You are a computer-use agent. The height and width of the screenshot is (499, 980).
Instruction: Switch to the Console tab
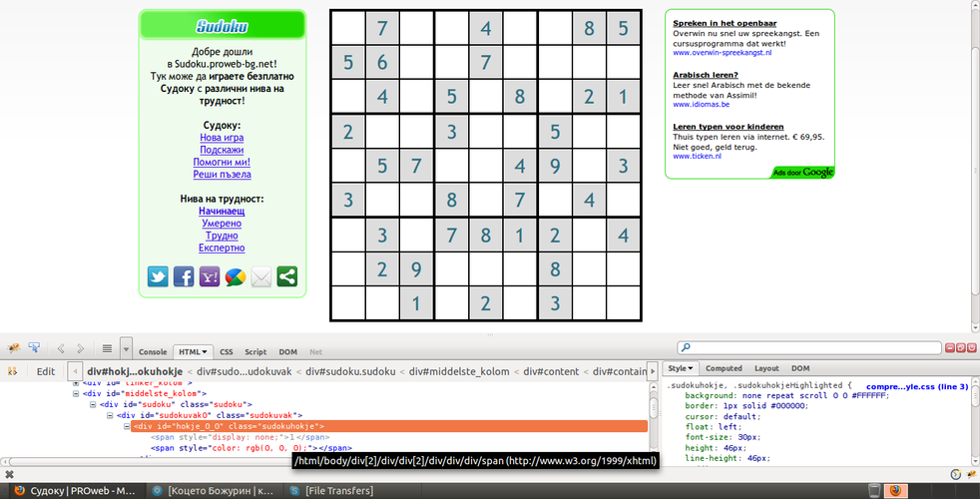pos(153,352)
